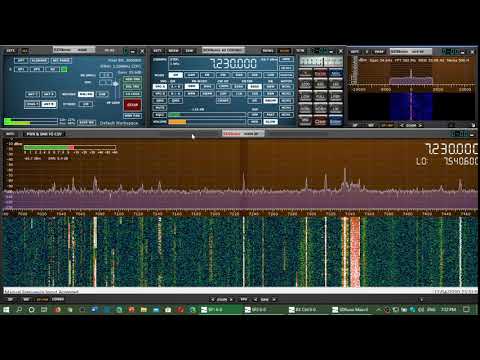Set AGC to MED
Image resolution: width=480 pixels, height=360 pixels.
point(255,122)
